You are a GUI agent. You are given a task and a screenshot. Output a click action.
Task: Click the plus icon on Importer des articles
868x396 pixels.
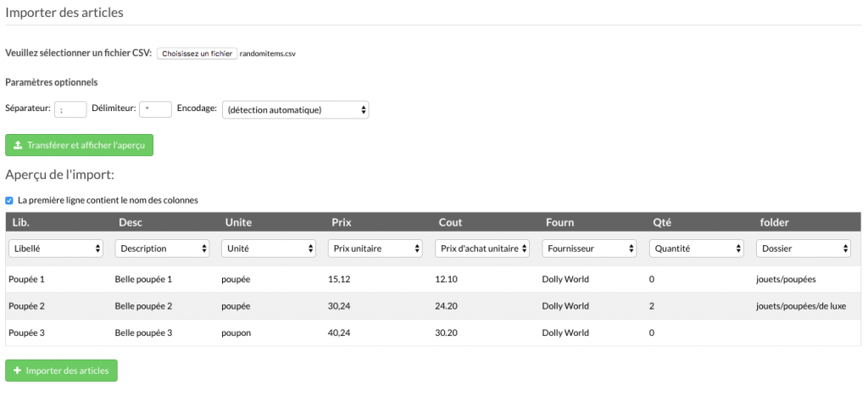[x=17, y=371]
